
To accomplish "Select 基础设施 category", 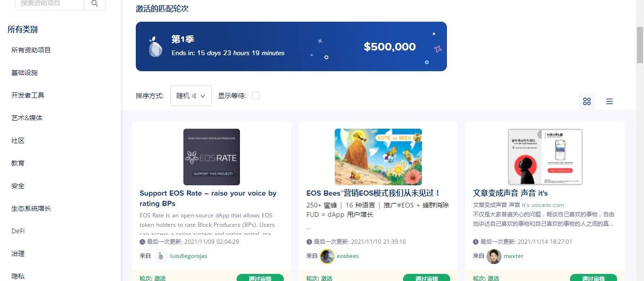I will coord(25,73).
